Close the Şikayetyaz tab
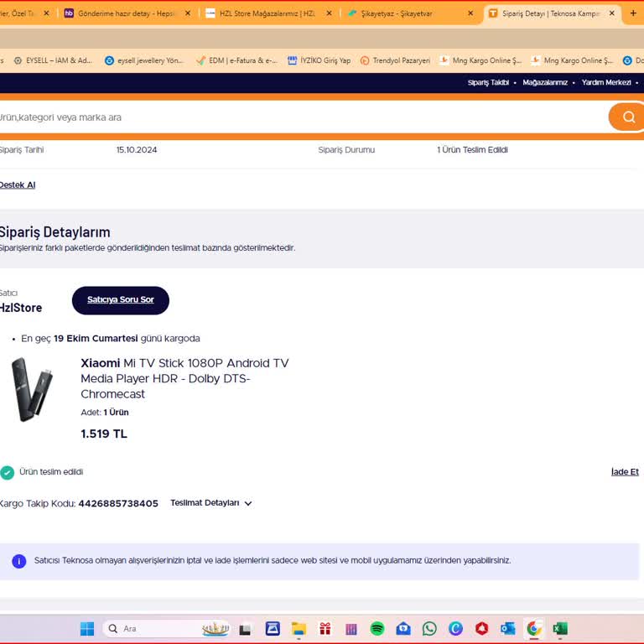 point(470,13)
